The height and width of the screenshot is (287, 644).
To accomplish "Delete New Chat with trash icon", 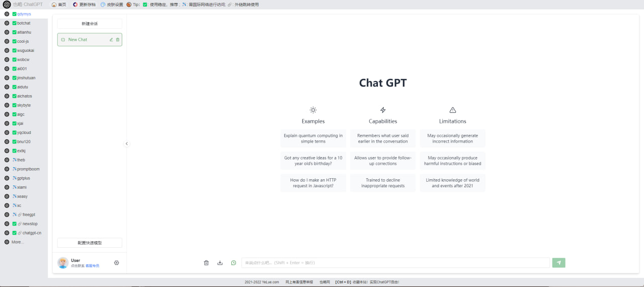I will coord(118,40).
